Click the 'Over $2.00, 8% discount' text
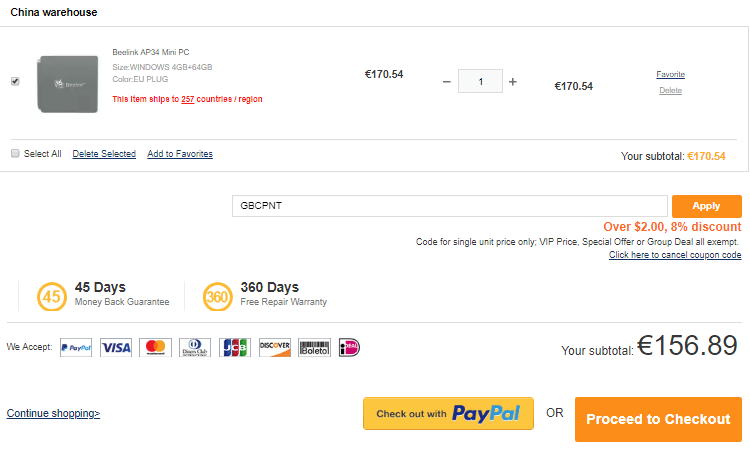Screen dimensions: 750x449 pyautogui.click(x=672, y=227)
